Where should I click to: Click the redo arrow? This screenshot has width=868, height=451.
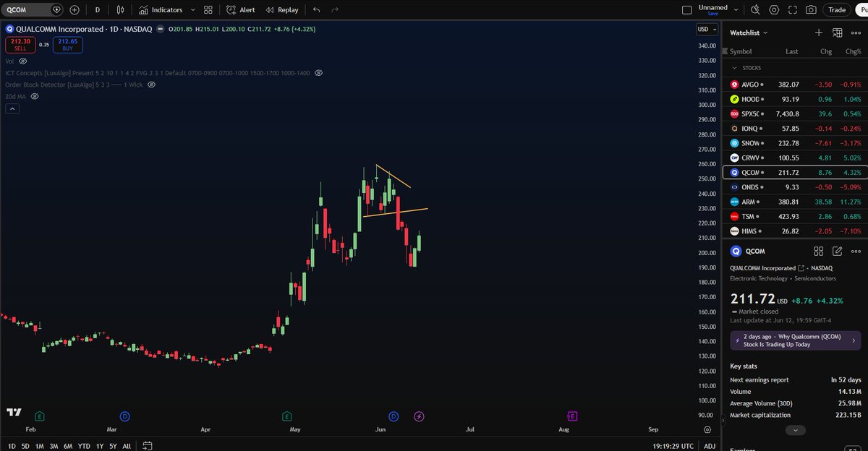pos(334,10)
